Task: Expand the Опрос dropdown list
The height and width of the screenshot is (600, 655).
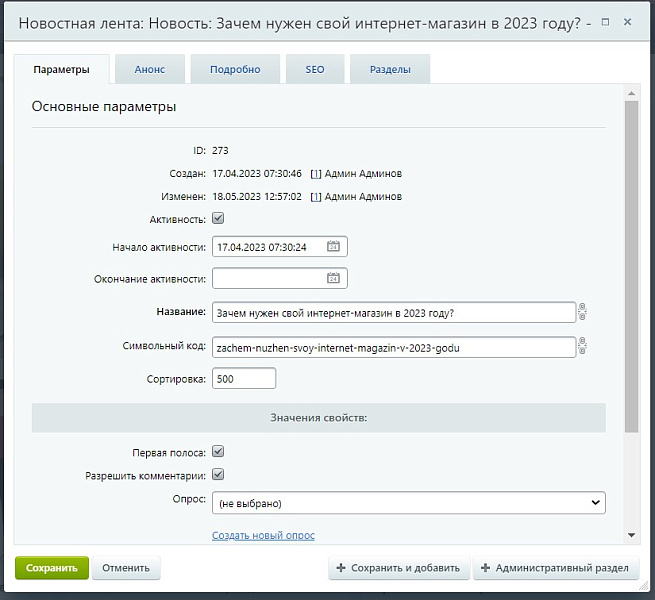Action: point(408,502)
